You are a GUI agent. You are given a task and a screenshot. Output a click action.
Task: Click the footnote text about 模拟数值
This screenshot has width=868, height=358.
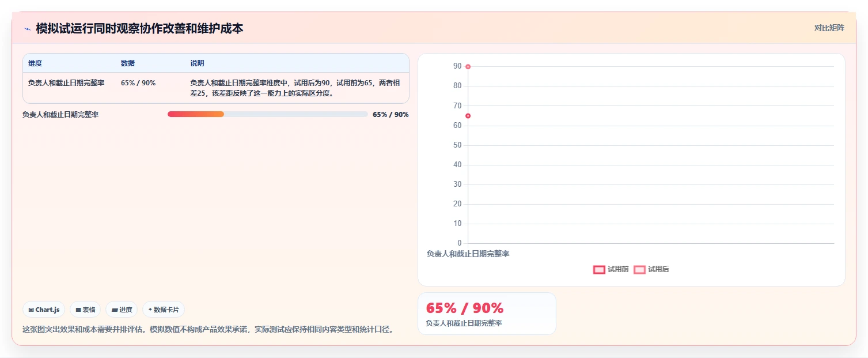click(x=208, y=330)
